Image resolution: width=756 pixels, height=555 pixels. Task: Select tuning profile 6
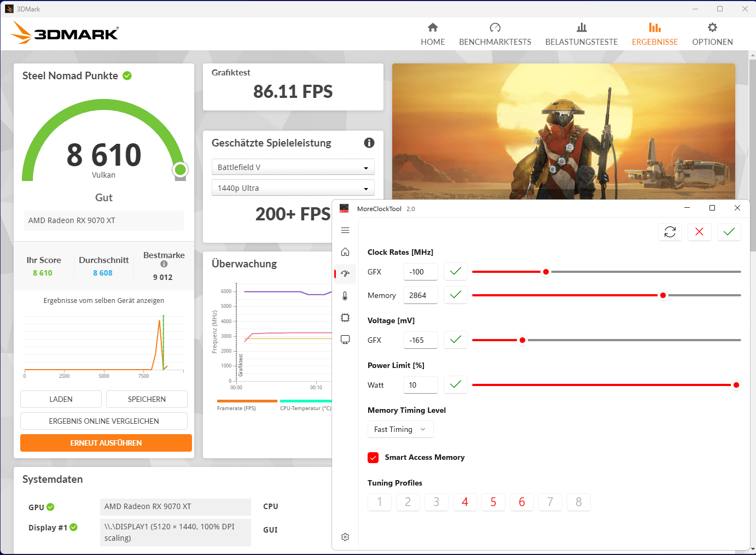(x=522, y=502)
